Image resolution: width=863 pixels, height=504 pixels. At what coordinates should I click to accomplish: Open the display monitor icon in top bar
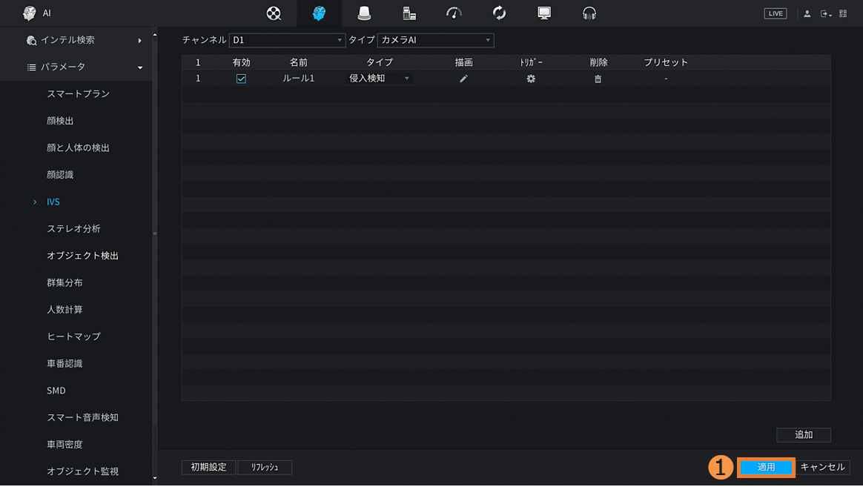point(544,13)
